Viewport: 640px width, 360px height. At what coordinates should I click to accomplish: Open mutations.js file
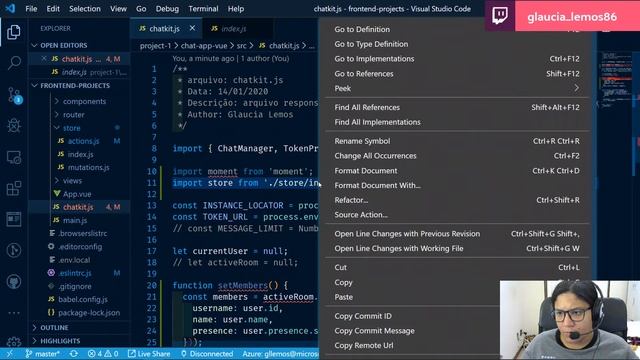point(88,167)
